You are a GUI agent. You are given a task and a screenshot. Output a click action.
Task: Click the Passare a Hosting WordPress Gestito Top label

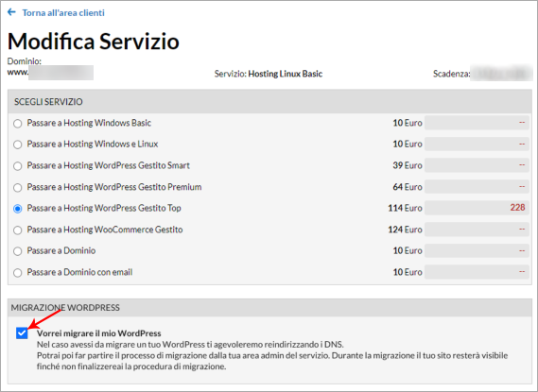(104, 208)
